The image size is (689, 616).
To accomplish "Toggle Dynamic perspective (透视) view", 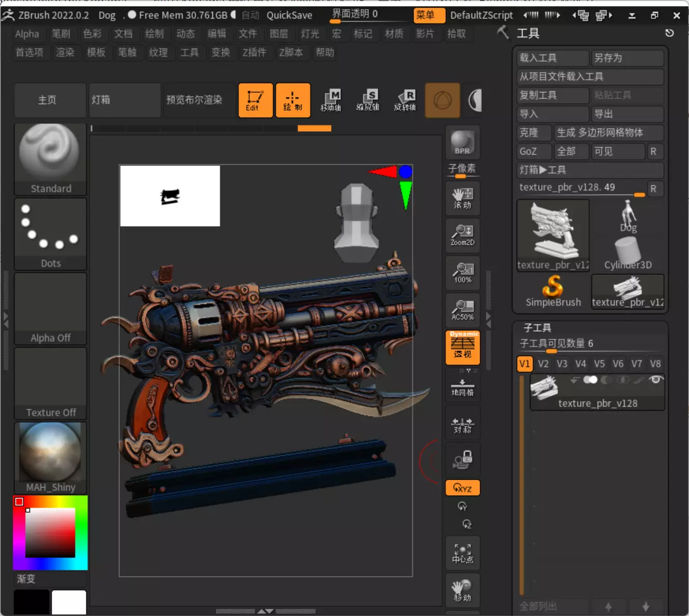I will (x=462, y=347).
